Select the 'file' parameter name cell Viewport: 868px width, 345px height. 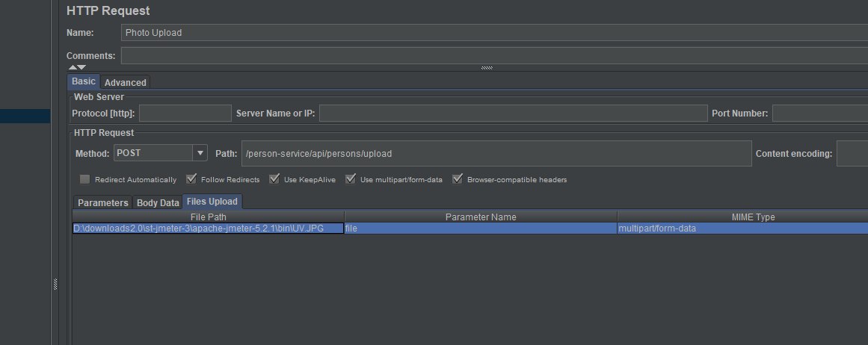point(481,229)
